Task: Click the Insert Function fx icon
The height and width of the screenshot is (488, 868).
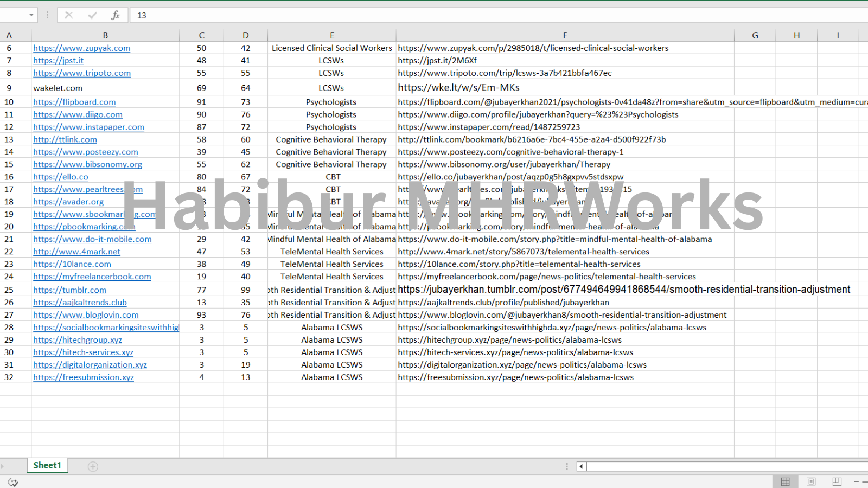Action: pos(115,15)
